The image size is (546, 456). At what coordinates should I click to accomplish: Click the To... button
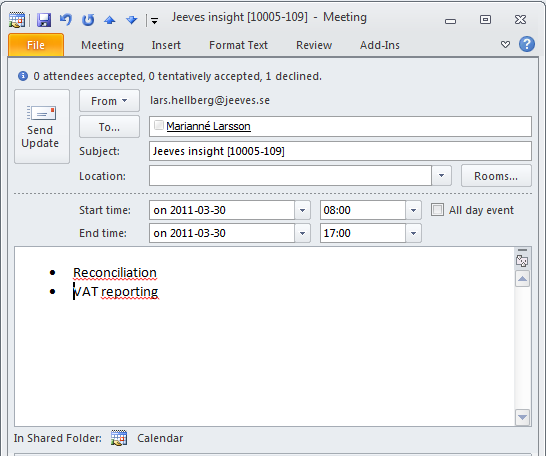[x=109, y=127]
